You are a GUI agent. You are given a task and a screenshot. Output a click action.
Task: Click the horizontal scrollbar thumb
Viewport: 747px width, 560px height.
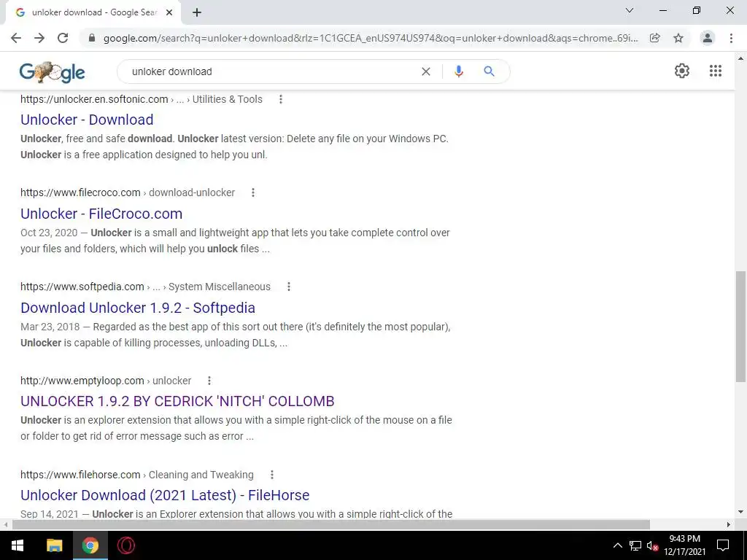pyautogui.click(x=331, y=524)
